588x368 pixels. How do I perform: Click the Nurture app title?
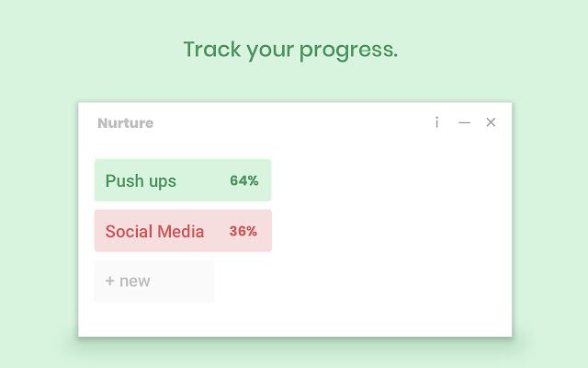(x=125, y=123)
